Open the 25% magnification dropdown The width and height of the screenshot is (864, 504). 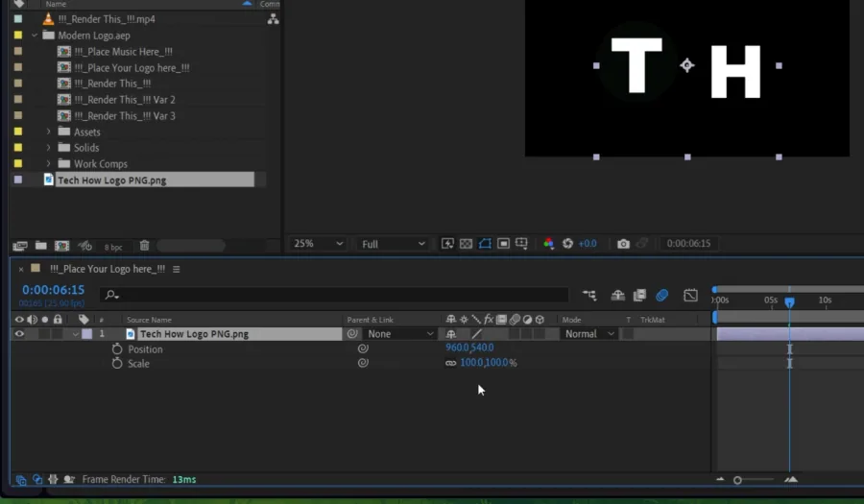(x=318, y=244)
